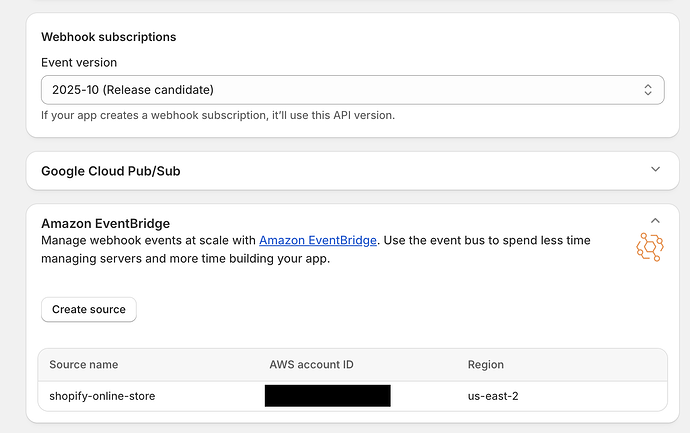Click the orange Amazon EventBridge logo icon
The image size is (690, 433).
pyautogui.click(x=650, y=247)
